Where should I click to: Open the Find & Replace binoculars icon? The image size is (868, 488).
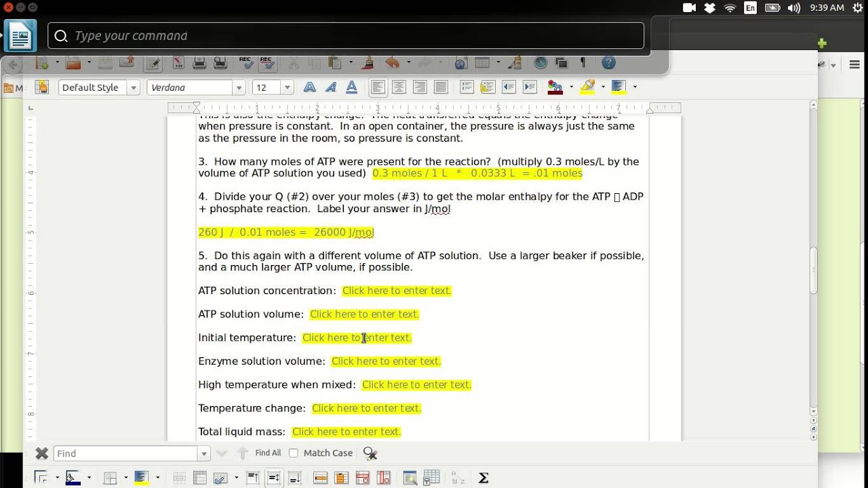click(x=370, y=453)
